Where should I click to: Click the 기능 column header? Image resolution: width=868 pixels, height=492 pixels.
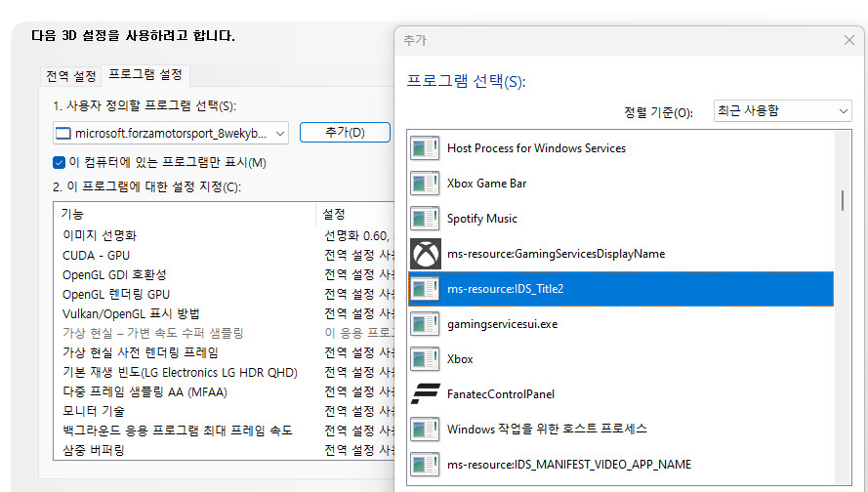185,214
